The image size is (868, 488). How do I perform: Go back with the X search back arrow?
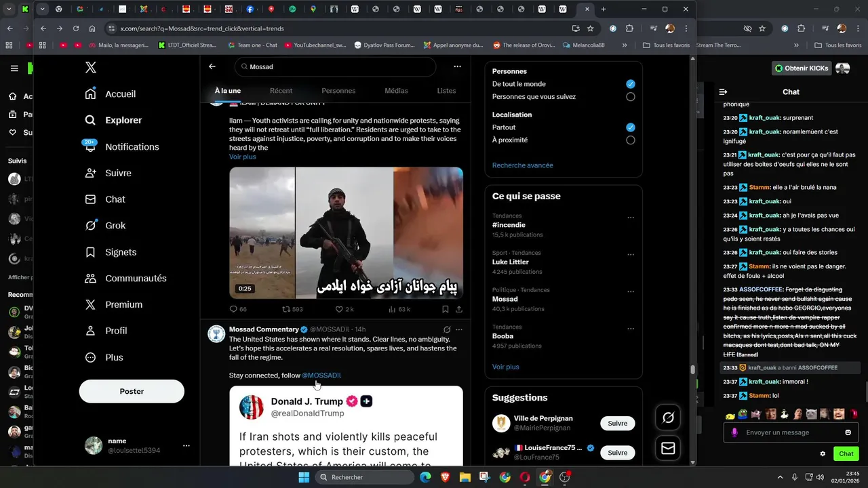(212, 66)
